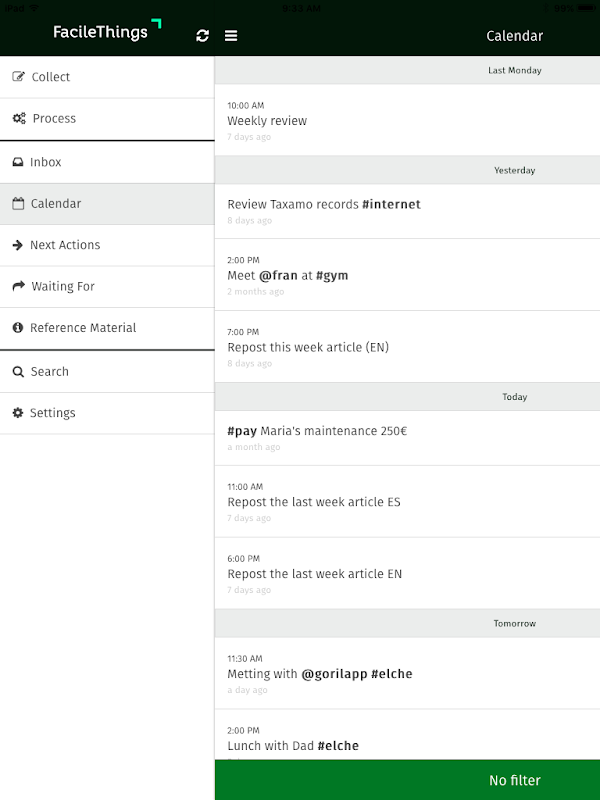Click the Next Actions arrow icon
This screenshot has height=800, width=600.
click(18, 245)
